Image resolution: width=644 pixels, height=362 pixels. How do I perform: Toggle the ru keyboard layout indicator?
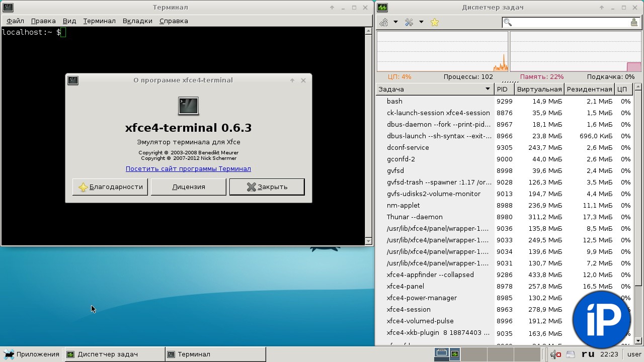(x=588, y=354)
